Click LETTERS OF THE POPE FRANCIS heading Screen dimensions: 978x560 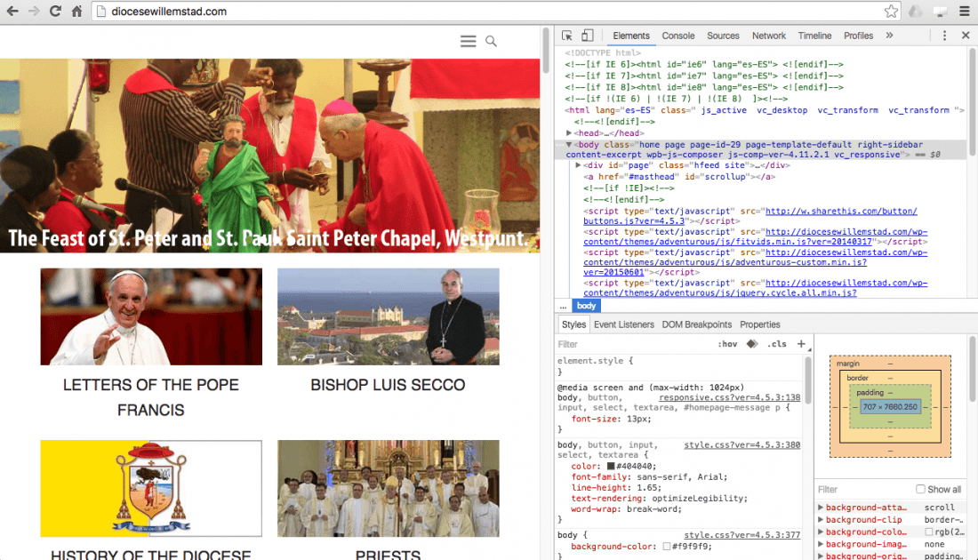click(x=151, y=397)
